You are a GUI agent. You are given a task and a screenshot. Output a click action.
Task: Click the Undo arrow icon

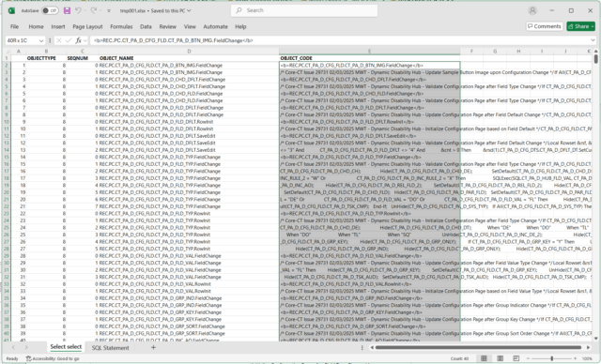click(78, 10)
